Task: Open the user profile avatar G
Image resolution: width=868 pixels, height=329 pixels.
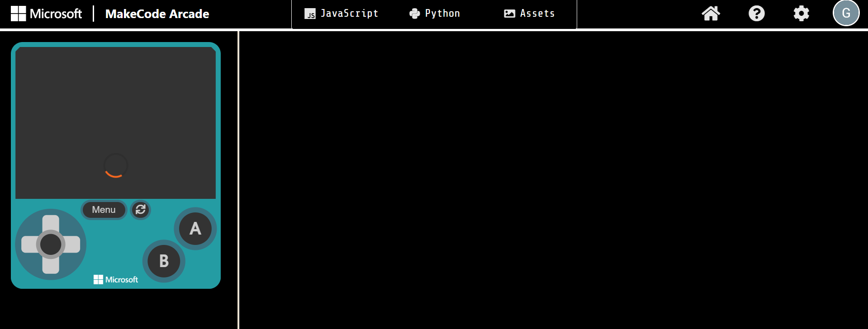Action: pyautogui.click(x=846, y=13)
